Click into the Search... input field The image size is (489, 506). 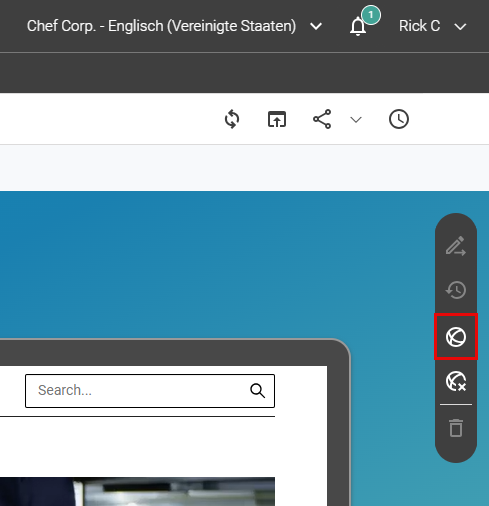pyautogui.click(x=150, y=391)
